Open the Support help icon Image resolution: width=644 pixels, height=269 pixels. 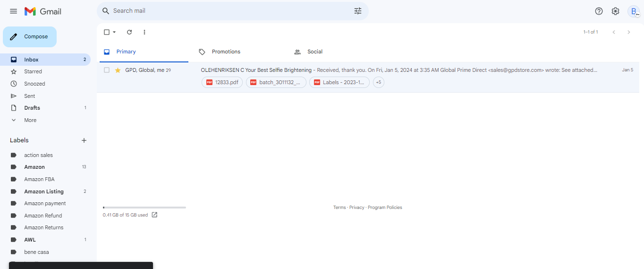coord(599,11)
